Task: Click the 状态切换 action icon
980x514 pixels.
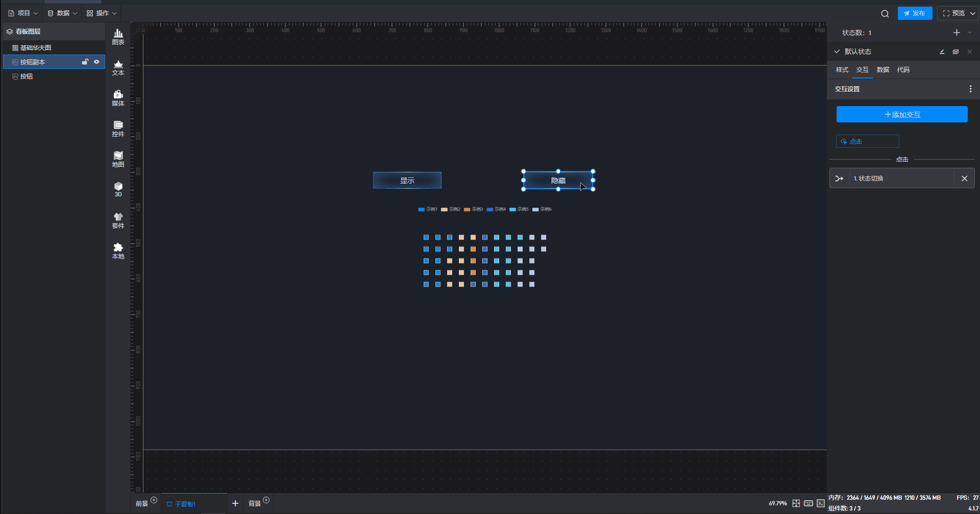Action: 839,178
